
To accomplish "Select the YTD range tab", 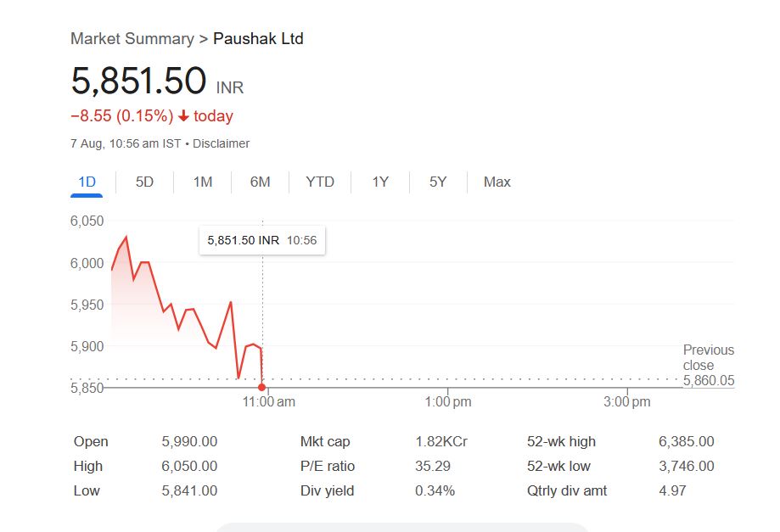I will click(x=320, y=182).
